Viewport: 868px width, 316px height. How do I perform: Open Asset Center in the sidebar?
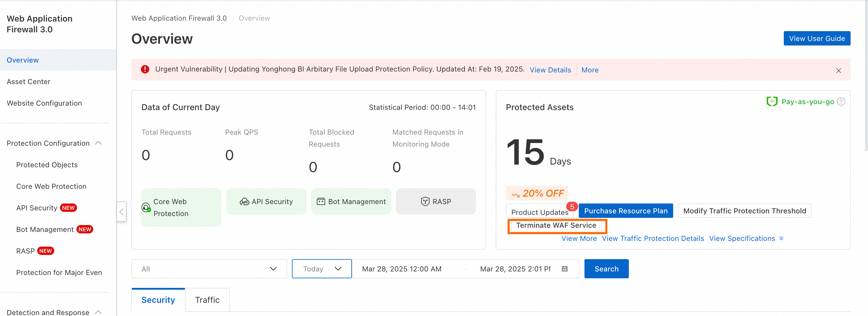[29, 81]
